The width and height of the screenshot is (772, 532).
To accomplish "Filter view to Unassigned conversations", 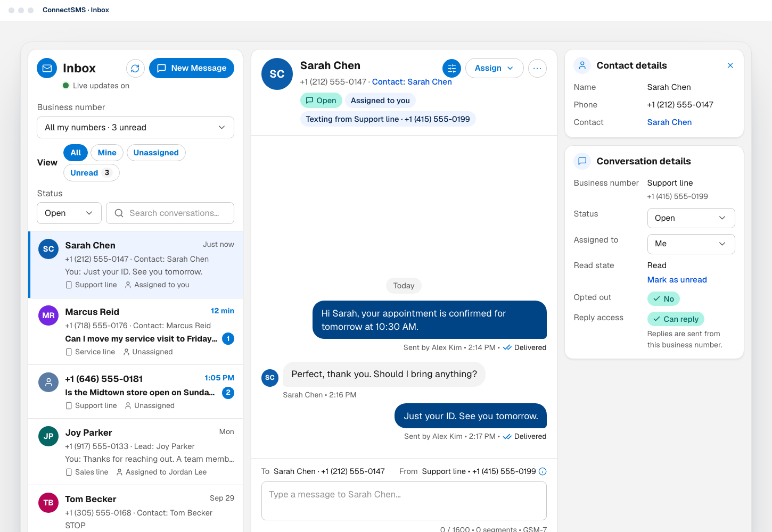I will (156, 153).
